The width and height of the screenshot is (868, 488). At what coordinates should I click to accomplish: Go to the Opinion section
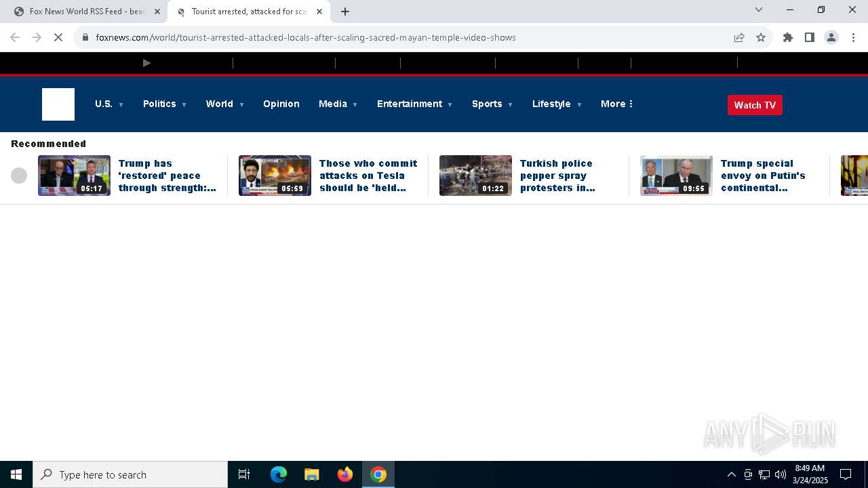[x=281, y=104]
